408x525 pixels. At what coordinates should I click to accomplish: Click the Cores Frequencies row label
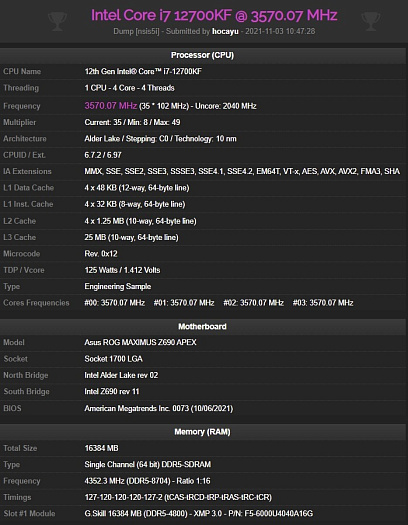[36, 303]
